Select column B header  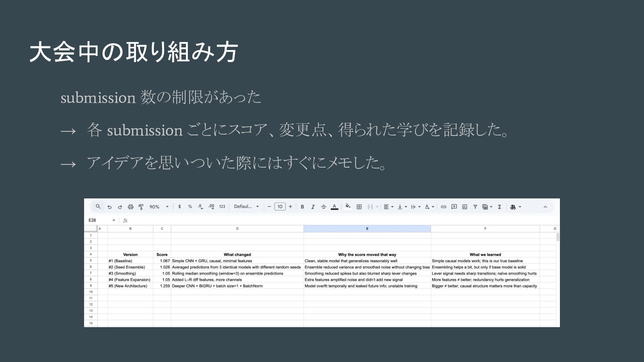pyautogui.click(x=130, y=229)
